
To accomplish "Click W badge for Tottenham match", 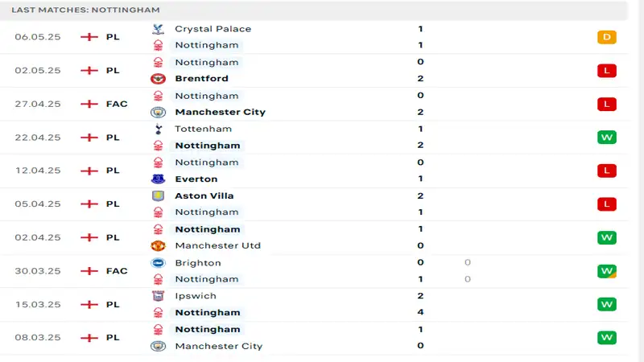I will point(606,138).
